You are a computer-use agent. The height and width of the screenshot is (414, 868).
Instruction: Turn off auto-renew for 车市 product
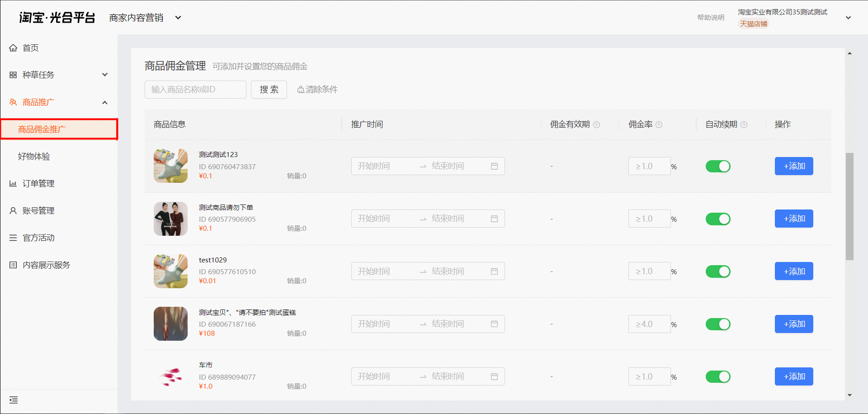click(718, 377)
